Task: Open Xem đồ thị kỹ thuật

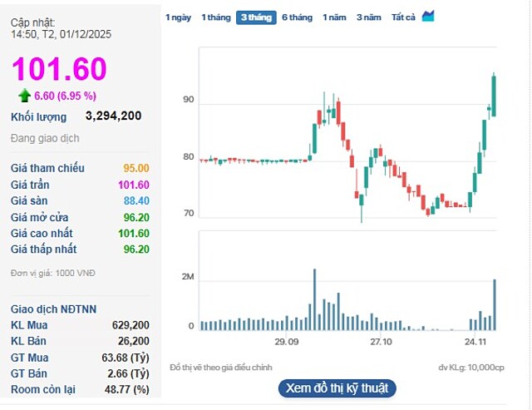Action: pos(337,388)
